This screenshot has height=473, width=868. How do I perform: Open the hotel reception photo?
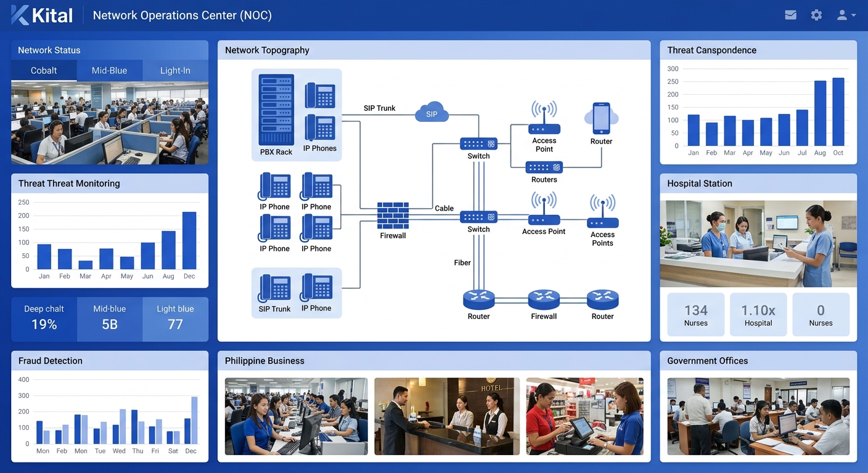(x=447, y=416)
